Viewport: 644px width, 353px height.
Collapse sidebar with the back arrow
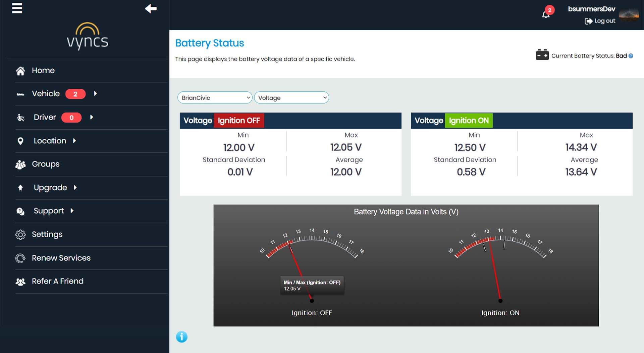151,8
